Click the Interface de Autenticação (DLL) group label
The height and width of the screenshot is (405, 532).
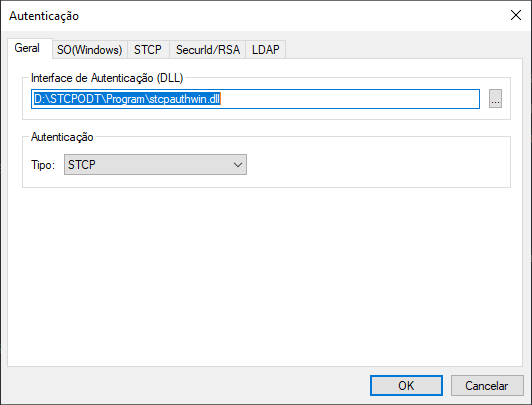[107, 78]
